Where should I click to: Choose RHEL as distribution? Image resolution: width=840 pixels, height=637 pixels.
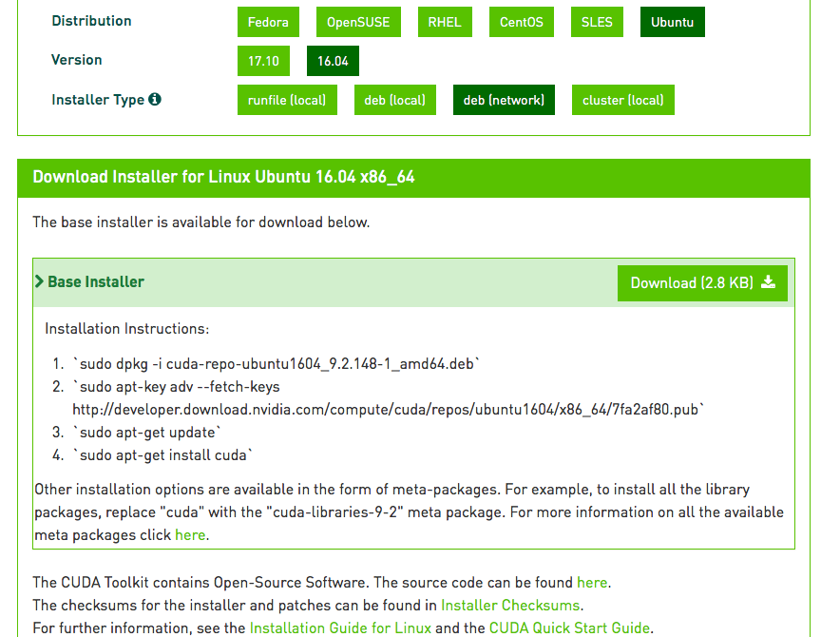[445, 22]
